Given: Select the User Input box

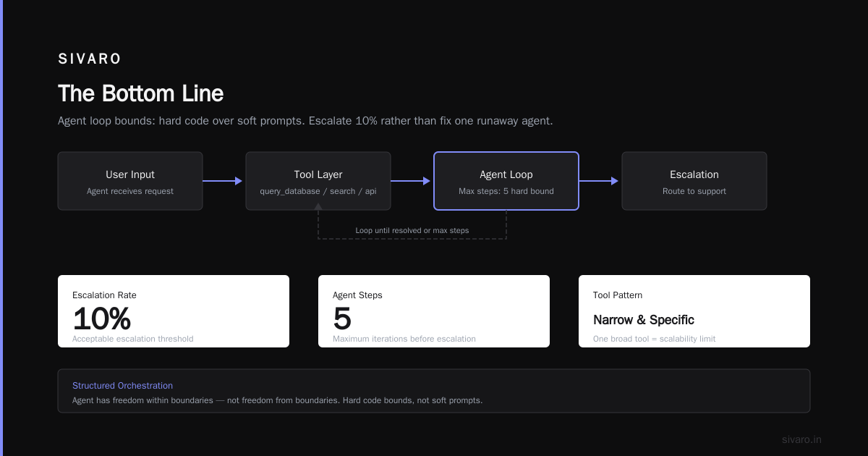Looking at the screenshot, I should point(130,181).
